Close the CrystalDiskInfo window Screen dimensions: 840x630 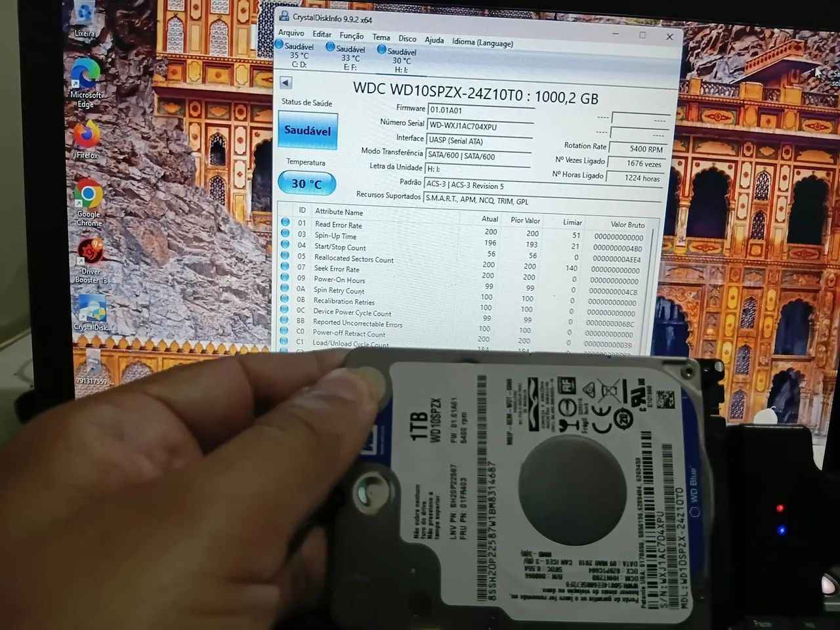(669, 37)
